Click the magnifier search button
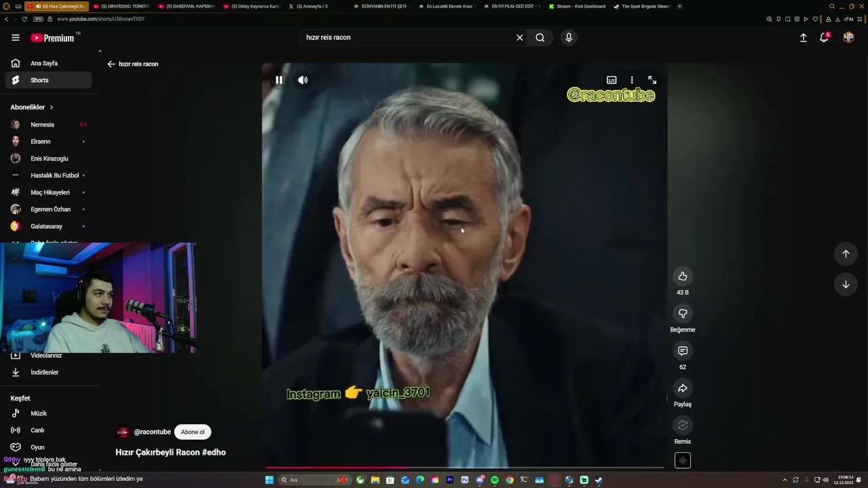This screenshot has width=868, height=488. 540,38
